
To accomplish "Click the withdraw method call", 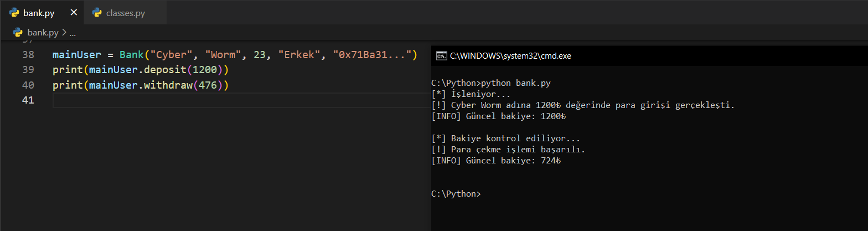I will click(168, 85).
